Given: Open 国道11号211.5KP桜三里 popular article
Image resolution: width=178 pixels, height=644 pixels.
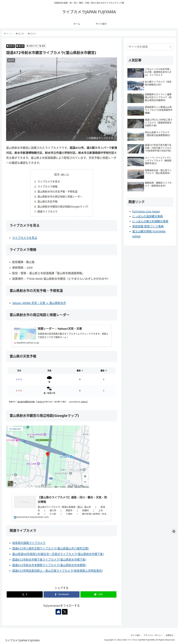Looking at the screenshot, I should pos(150,123).
